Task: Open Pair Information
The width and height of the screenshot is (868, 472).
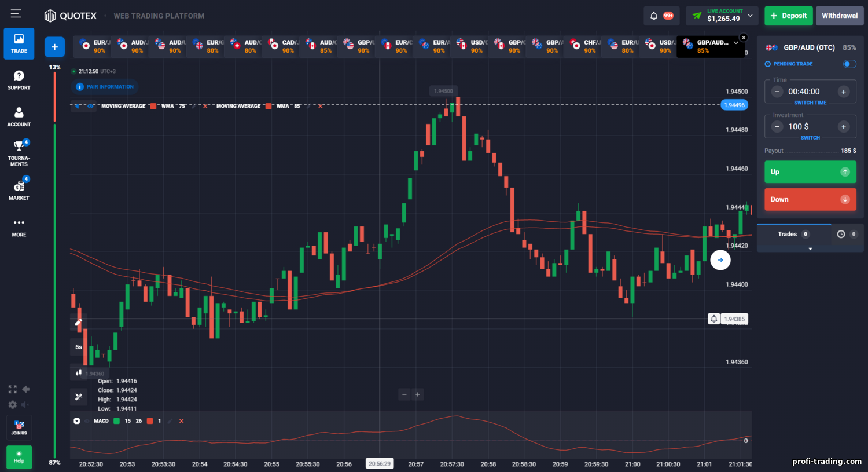Action: click(105, 87)
